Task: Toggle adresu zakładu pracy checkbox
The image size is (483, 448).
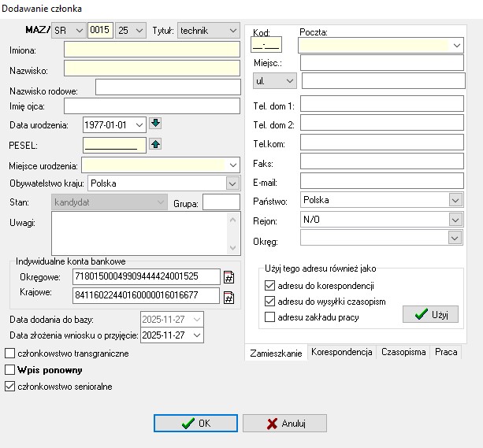Action: pyautogui.click(x=270, y=317)
